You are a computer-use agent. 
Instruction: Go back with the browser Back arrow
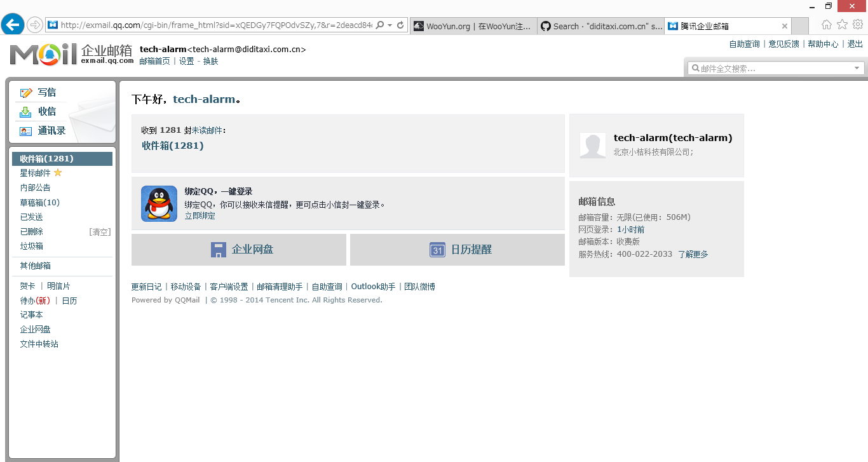point(13,25)
